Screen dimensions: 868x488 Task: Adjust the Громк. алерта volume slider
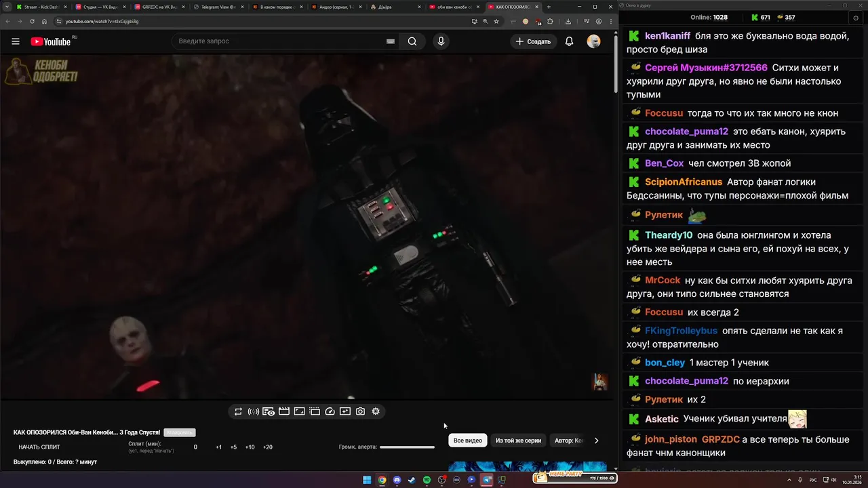[x=407, y=447]
